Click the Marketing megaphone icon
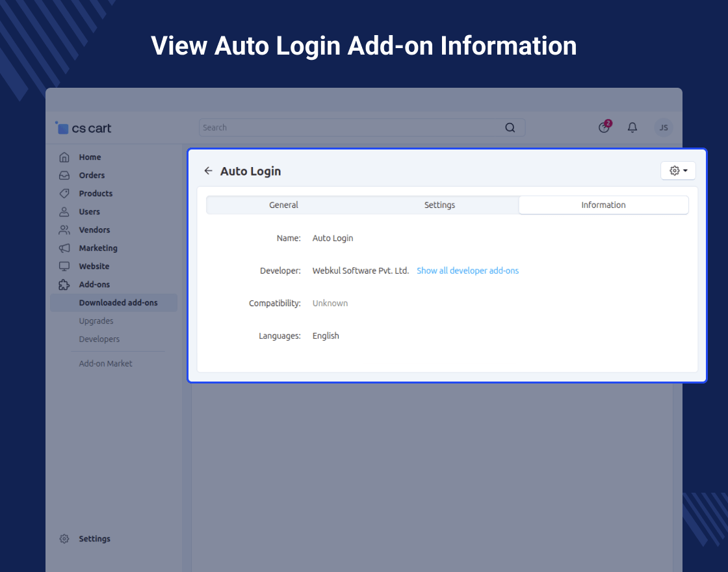 tap(64, 248)
